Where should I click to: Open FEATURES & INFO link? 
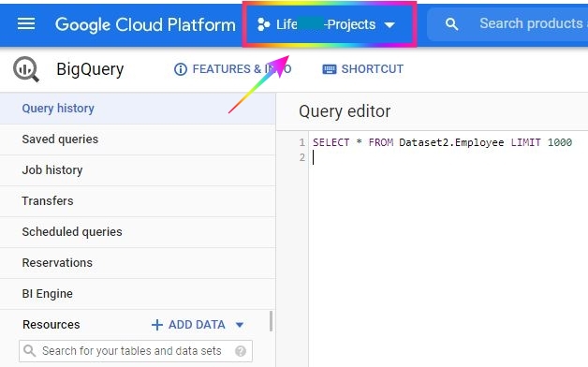pos(232,69)
